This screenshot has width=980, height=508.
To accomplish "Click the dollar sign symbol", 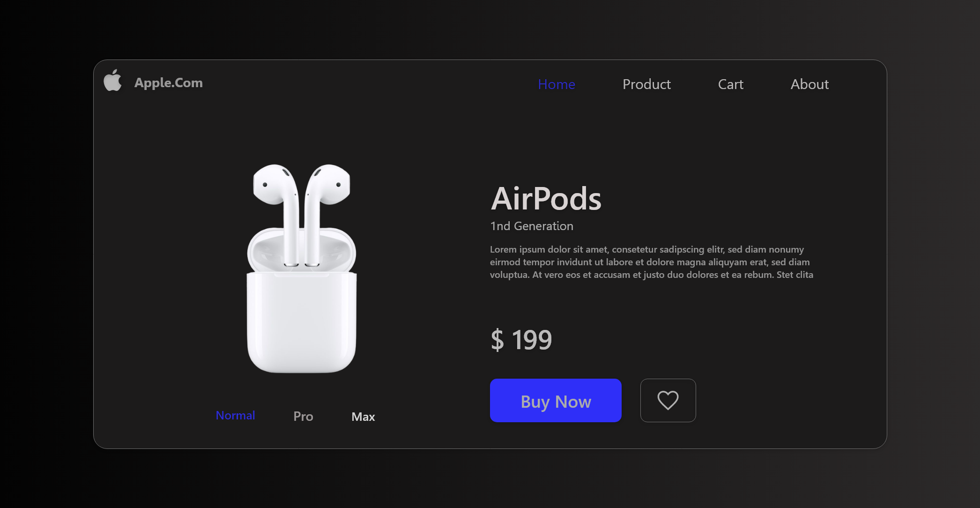I will click(x=497, y=340).
